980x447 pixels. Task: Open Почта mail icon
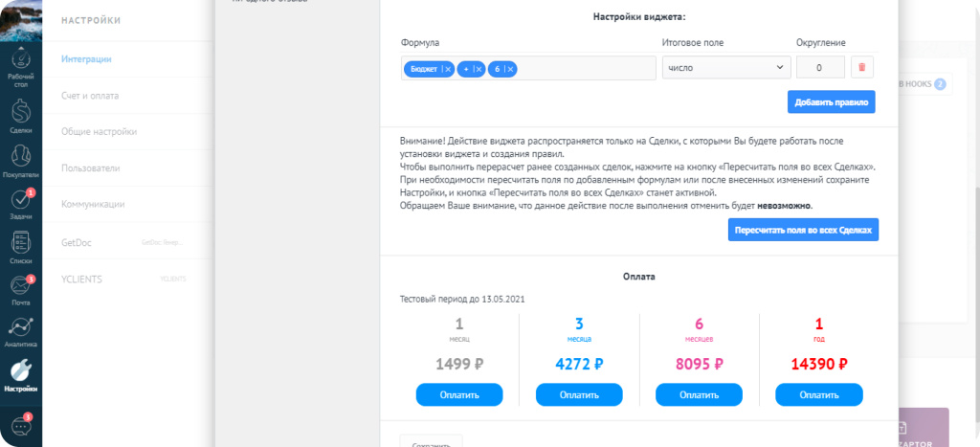point(20,289)
